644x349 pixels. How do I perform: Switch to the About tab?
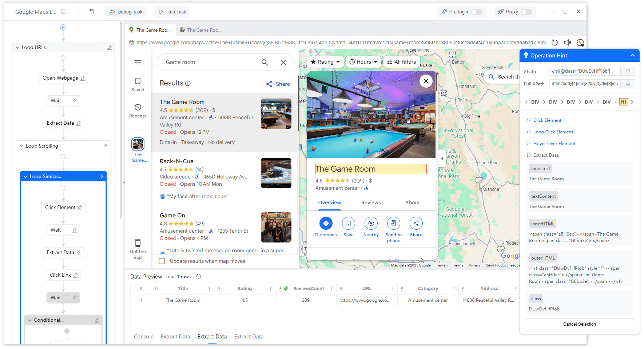pos(413,202)
